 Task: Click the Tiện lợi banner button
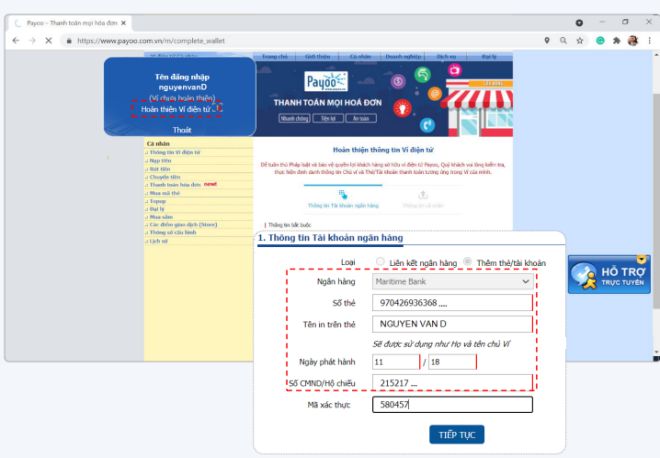point(328,119)
